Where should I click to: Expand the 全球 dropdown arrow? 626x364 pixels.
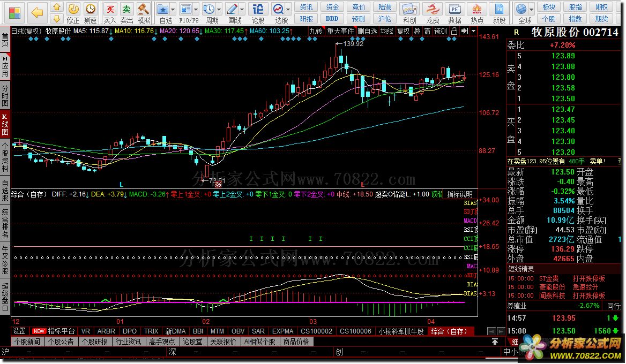tap(531, 9)
